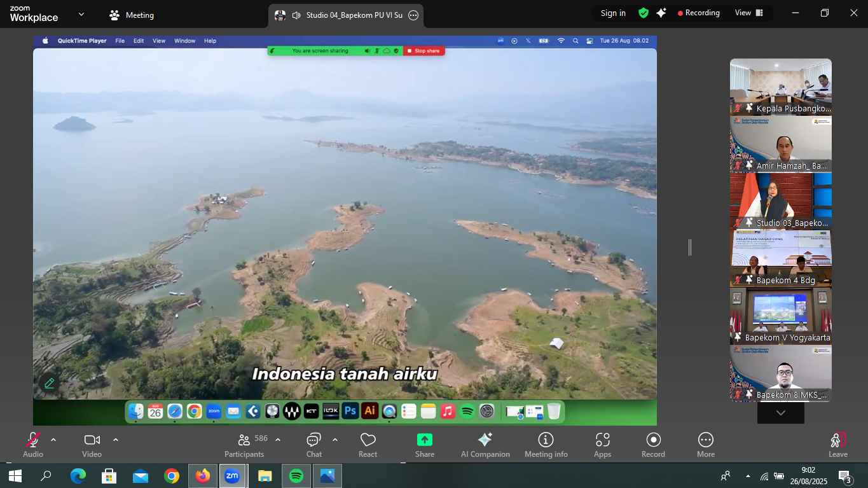Viewport: 868px width, 488px height.
Task: Click Stop share in the shared screen
Action: [424, 51]
